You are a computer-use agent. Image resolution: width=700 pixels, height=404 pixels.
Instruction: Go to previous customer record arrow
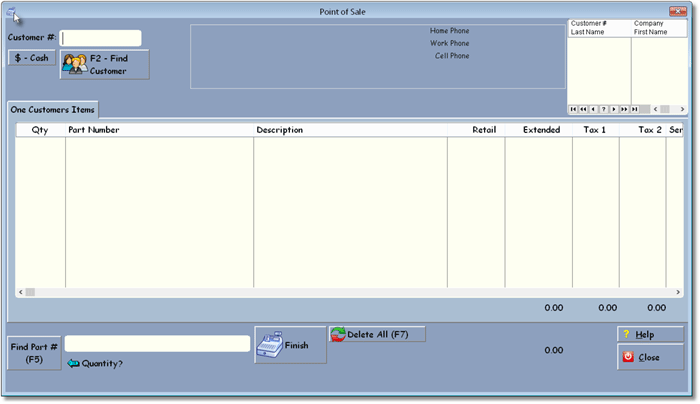point(594,109)
